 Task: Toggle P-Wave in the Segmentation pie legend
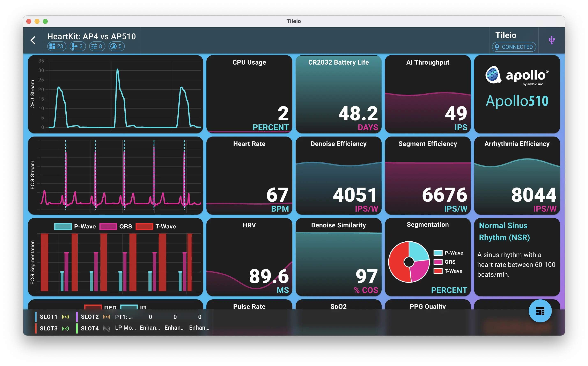coord(448,253)
